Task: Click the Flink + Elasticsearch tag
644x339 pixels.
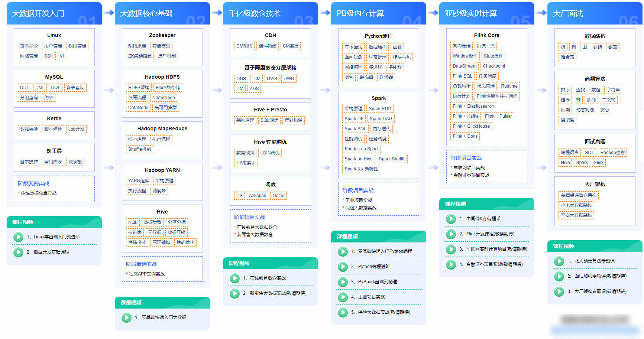Action: click(473, 106)
